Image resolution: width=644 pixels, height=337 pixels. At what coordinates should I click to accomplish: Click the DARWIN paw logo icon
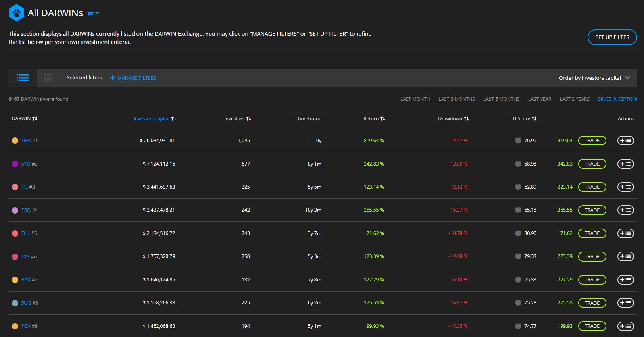point(17,13)
